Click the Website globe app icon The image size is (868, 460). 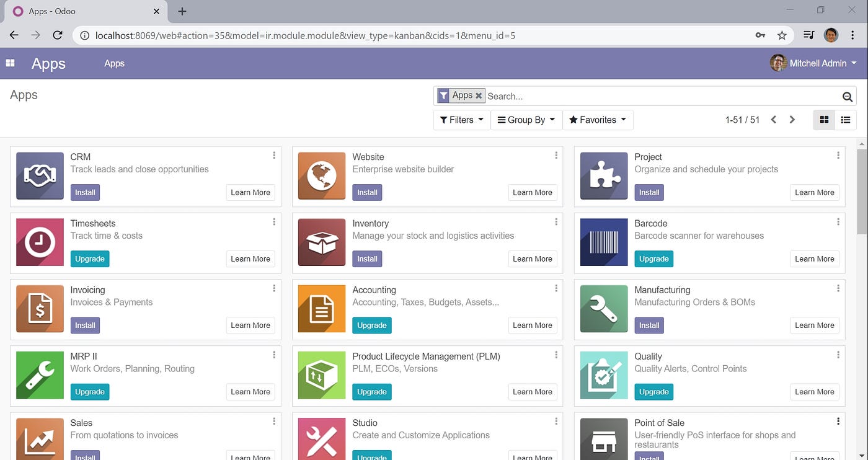point(322,176)
